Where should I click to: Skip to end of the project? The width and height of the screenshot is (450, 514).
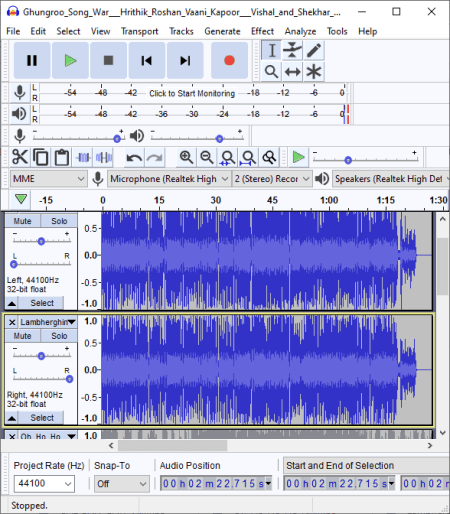pos(185,60)
